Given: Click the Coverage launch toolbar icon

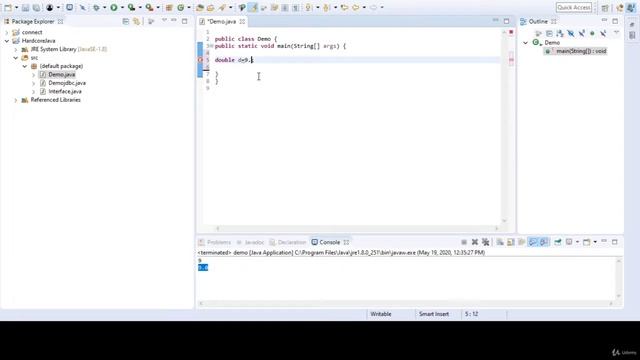Looking at the screenshot, I should pos(131,7).
